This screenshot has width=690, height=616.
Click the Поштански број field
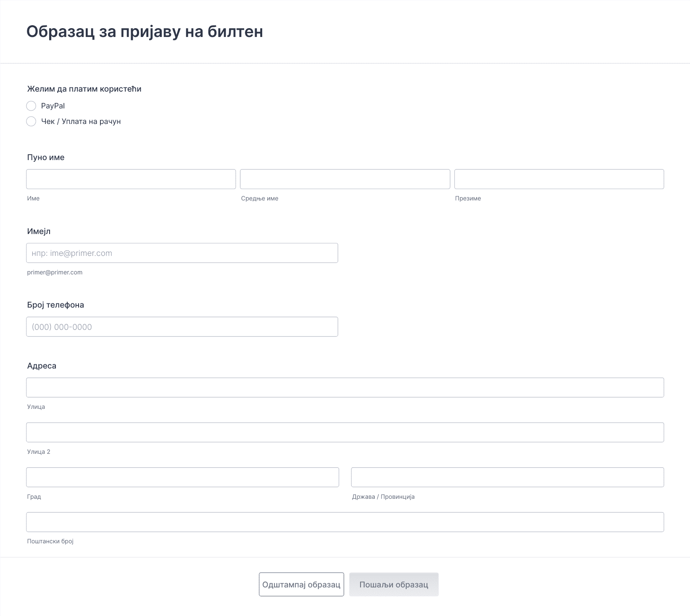tap(345, 522)
